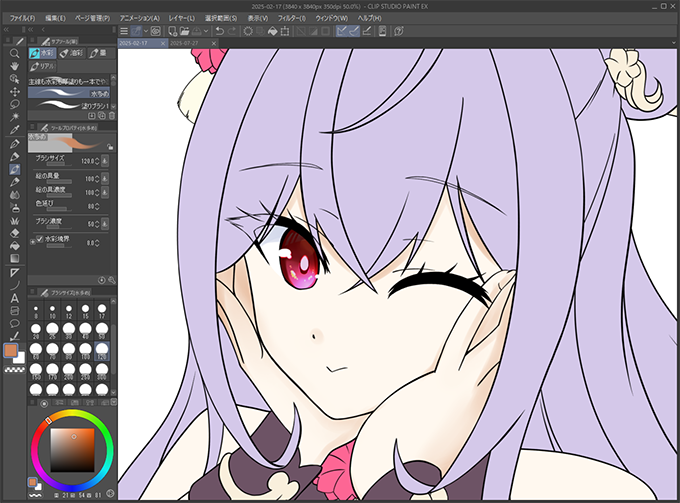Viewport: 680px width, 503px height.
Task: Select the Pencil tool
Action: [14, 157]
